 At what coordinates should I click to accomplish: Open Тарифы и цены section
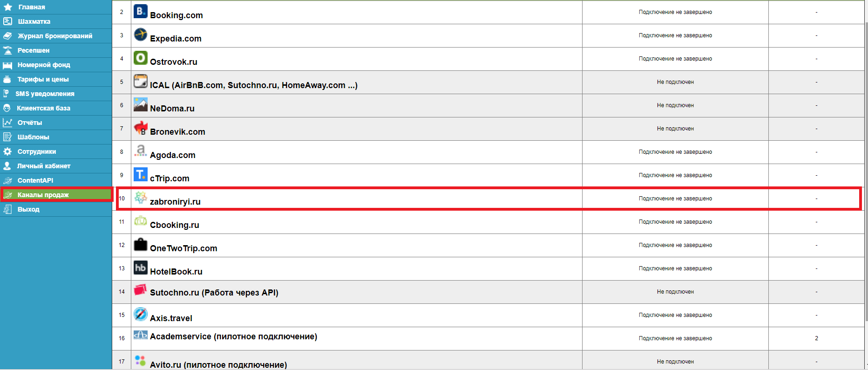click(x=43, y=79)
